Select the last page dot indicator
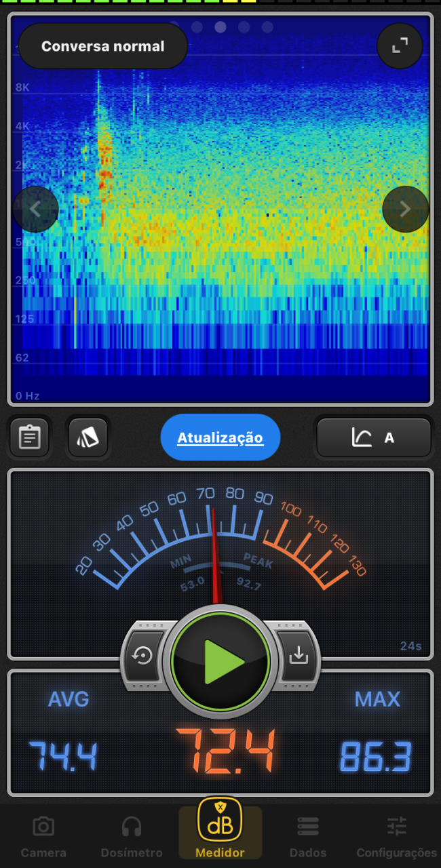The image size is (441, 868). click(x=267, y=27)
